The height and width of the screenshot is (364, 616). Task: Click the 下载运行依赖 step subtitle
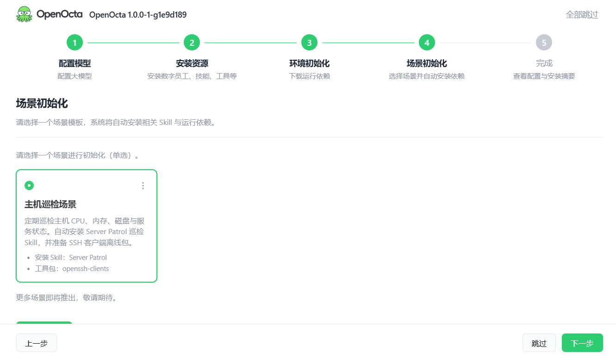pos(309,76)
